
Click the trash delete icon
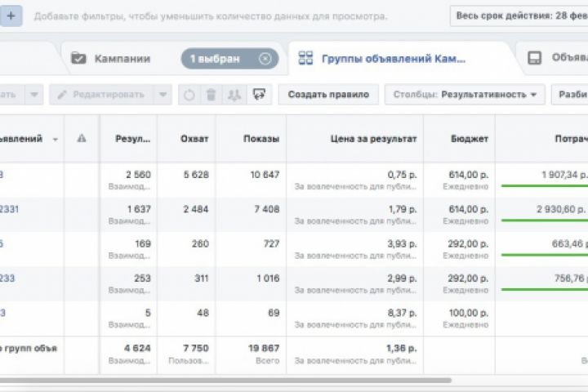tap(212, 95)
